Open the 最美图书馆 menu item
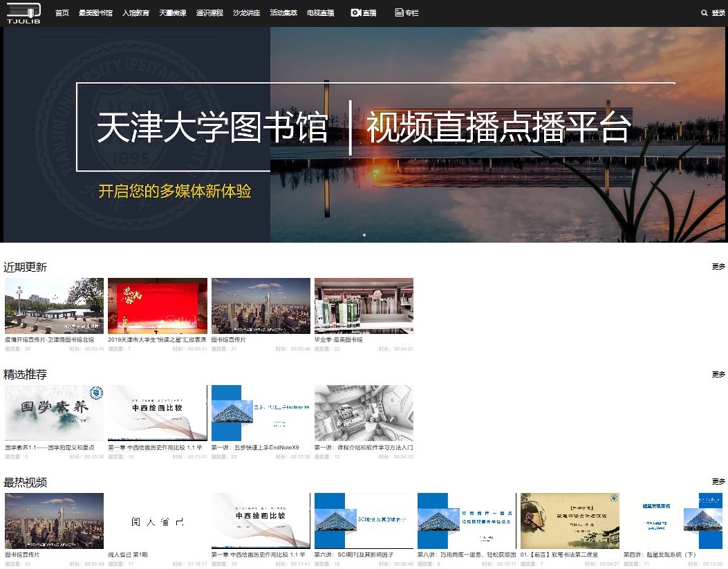The image size is (728, 569). pos(95,13)
